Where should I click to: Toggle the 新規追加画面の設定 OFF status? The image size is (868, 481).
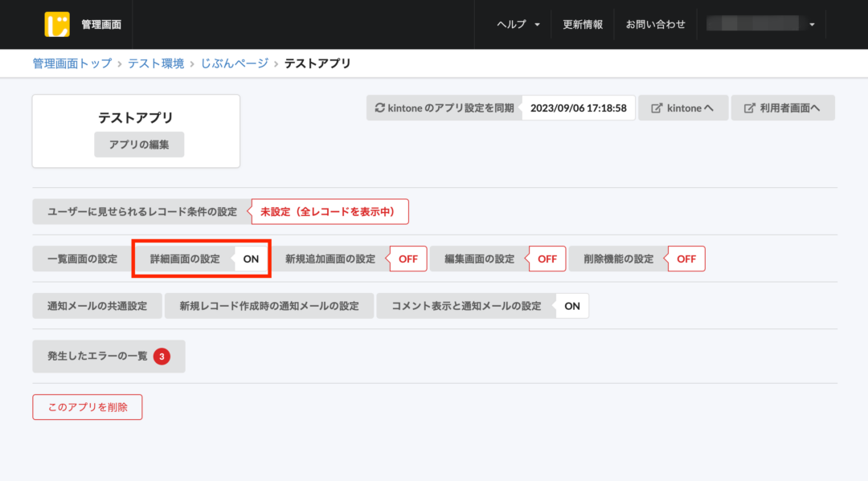coord(408,259)
